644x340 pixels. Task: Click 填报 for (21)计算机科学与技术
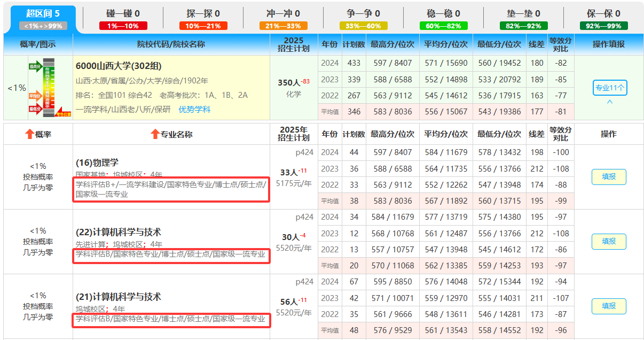point(609,306)
